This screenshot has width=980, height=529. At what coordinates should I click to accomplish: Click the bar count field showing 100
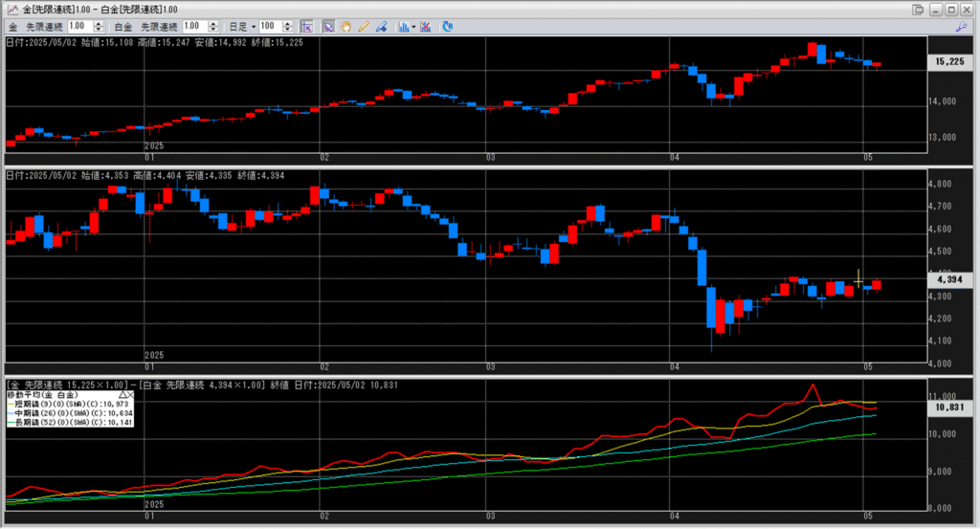[x=267, y=26]
